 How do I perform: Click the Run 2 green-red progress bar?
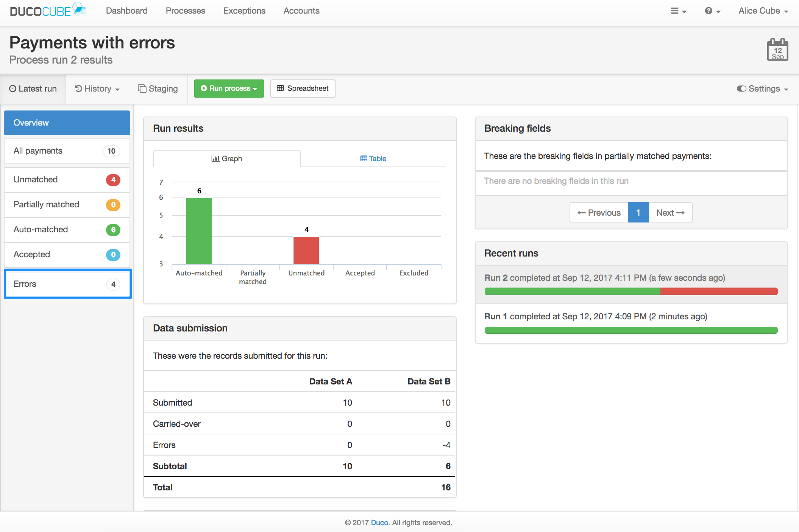click(631, 291)
